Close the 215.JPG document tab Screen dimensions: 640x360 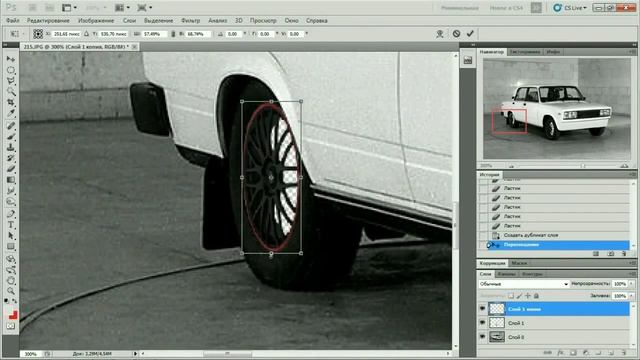pos(135,47)
